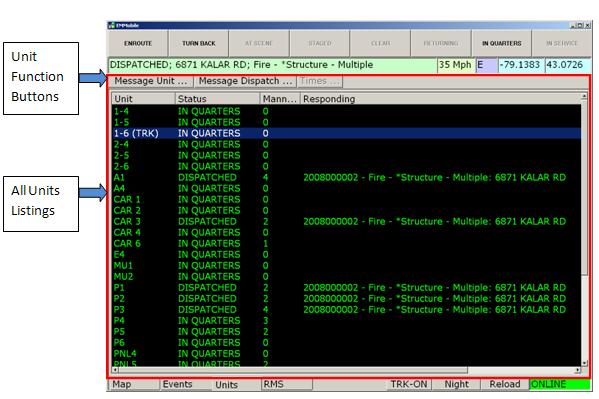Select unit row P5
Screen dimensions: 599x399
[346, 332]
